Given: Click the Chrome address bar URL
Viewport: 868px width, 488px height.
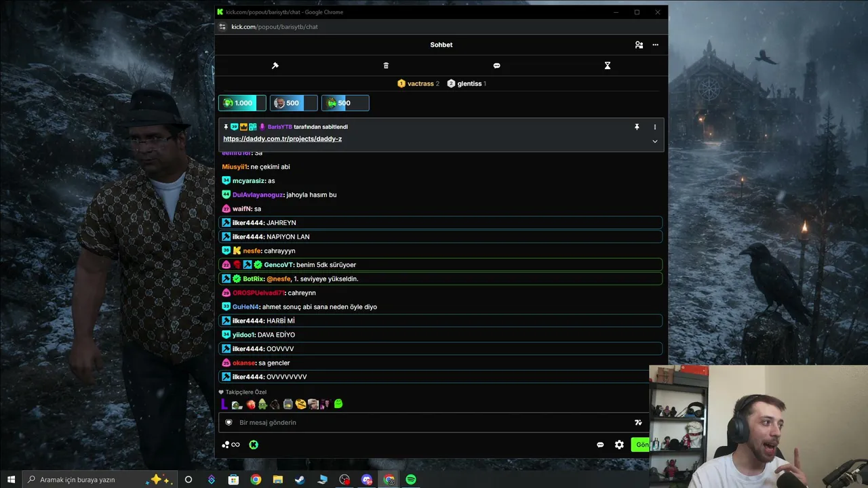Looking at the screenshot, I should pos(275,27).
